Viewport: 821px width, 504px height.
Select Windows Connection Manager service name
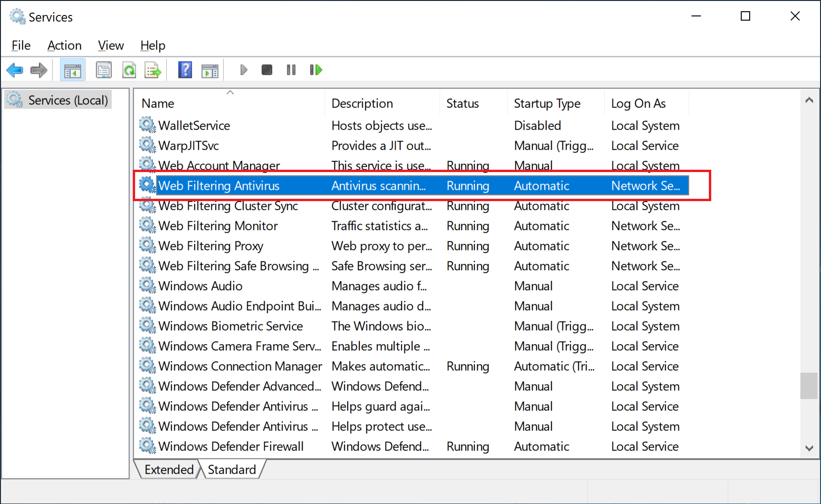tap(240, 366)
